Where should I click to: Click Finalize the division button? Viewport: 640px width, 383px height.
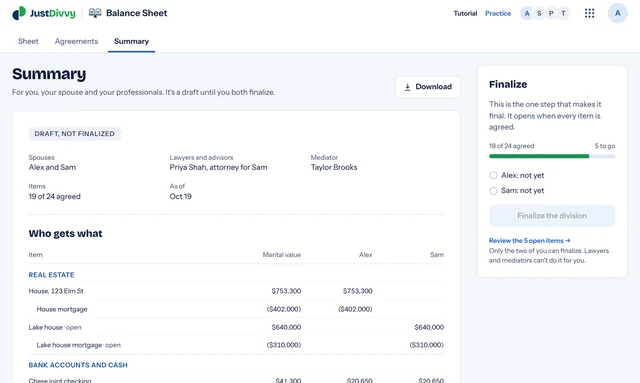pos(552,216)
